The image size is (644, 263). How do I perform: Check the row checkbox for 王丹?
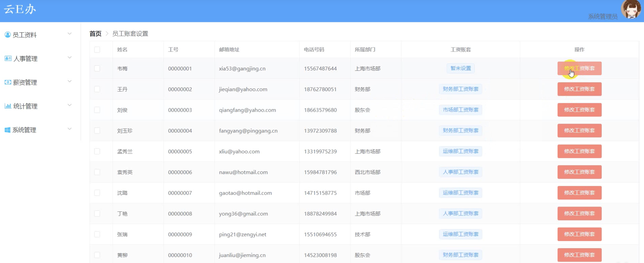click(x=97, y=89)
